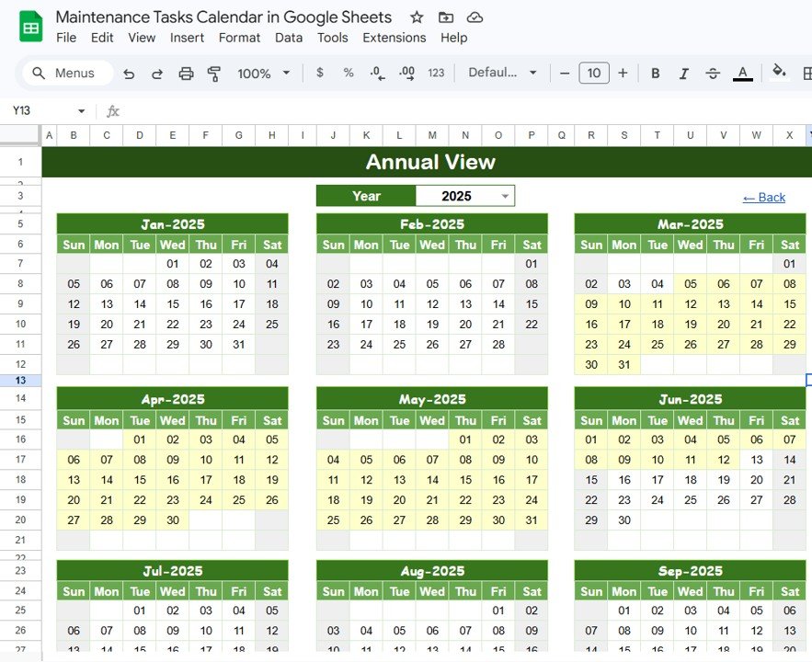The height and width of the screenshot is (662, 812).
Task: Edit the font size field showing 10
Action: pos(593,73)
